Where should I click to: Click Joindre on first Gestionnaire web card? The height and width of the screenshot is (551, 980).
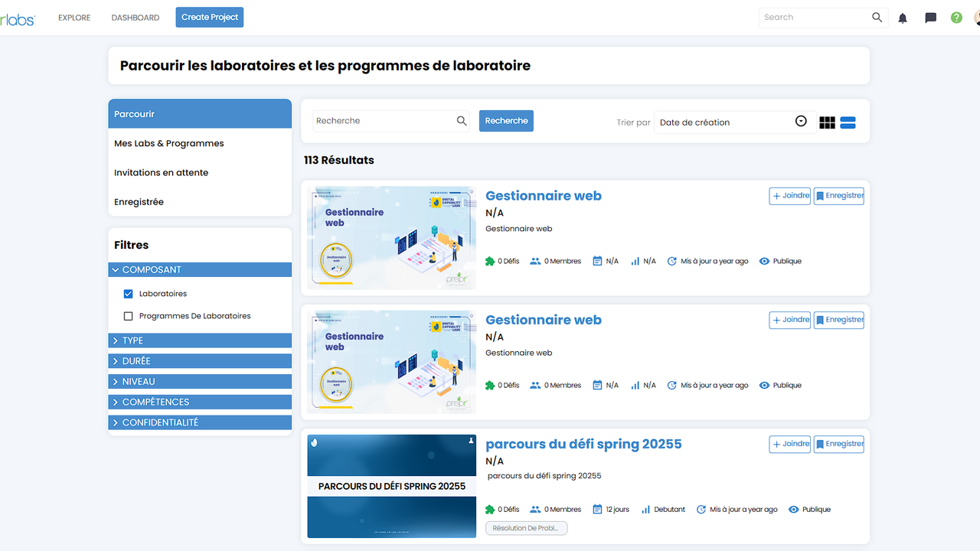tap(789, 196)
